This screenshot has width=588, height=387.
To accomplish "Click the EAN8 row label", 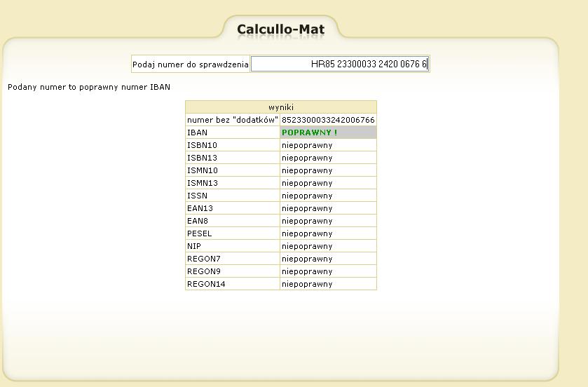I will [x=198, y=221].
